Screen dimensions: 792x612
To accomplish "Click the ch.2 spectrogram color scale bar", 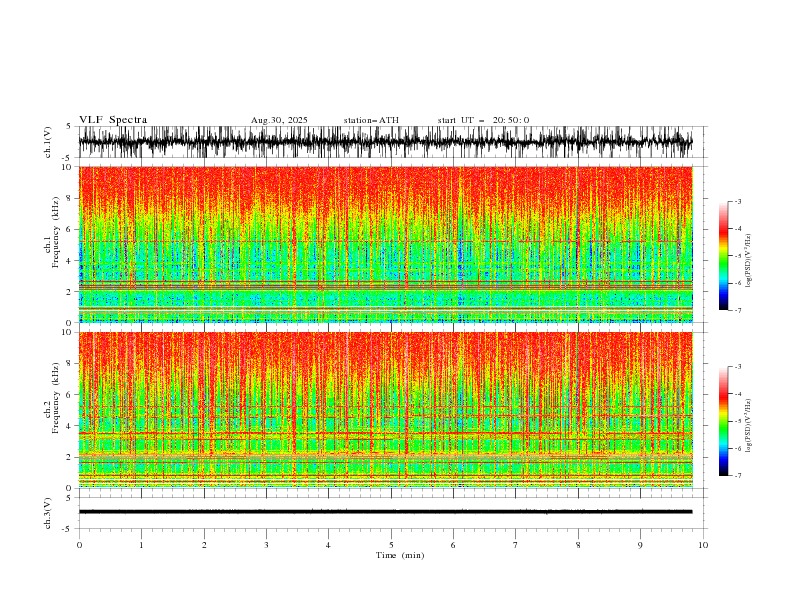I will click(723, 421).
